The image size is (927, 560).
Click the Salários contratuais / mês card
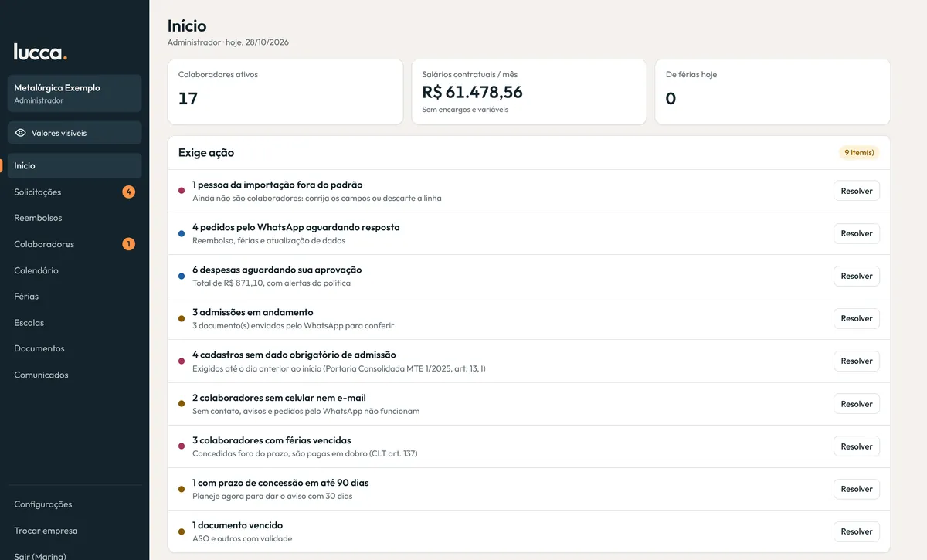pyautogui.click(x=529, y=92)
